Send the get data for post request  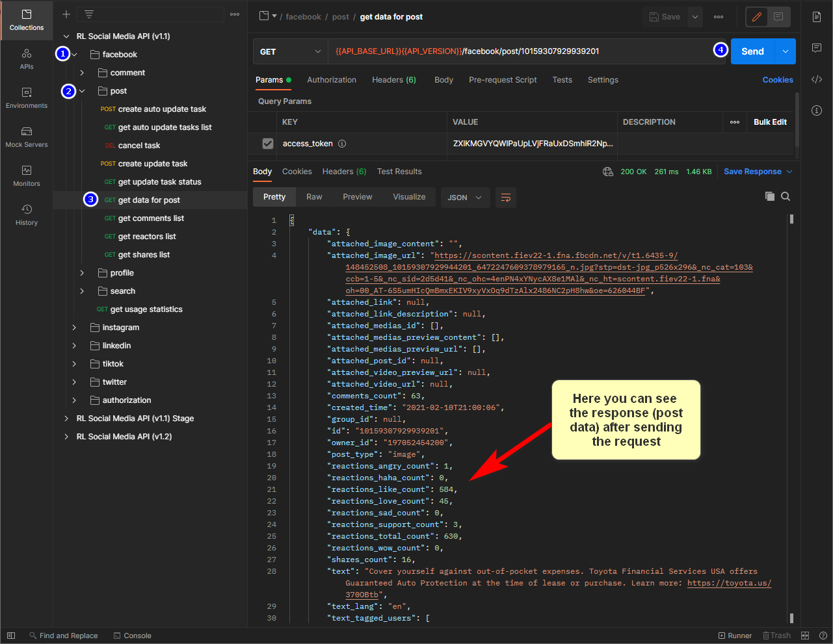click(752, 51)
